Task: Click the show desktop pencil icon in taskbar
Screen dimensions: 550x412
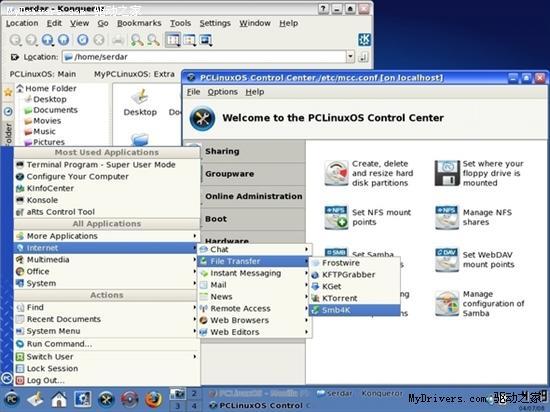Action: [x=35, y=399]
